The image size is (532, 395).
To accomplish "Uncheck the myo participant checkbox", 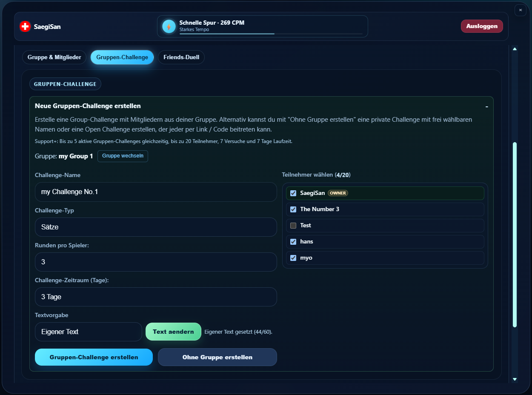I will click(293, 258).
